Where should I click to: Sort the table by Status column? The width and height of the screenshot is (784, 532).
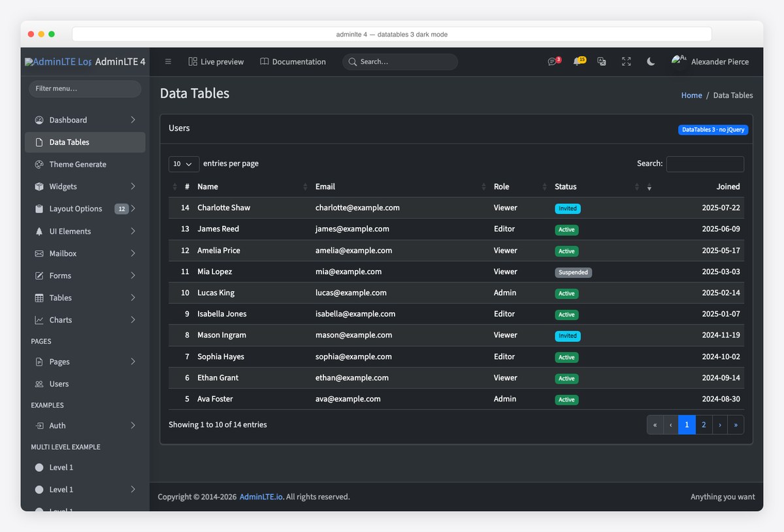[596, 187]
